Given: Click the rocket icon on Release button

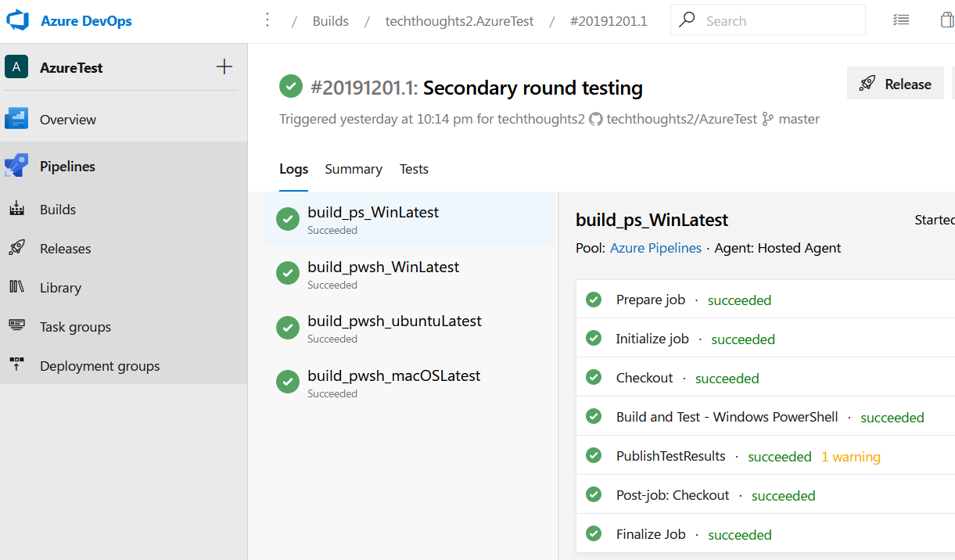Looking at the screenshot, I should [867, 84].
